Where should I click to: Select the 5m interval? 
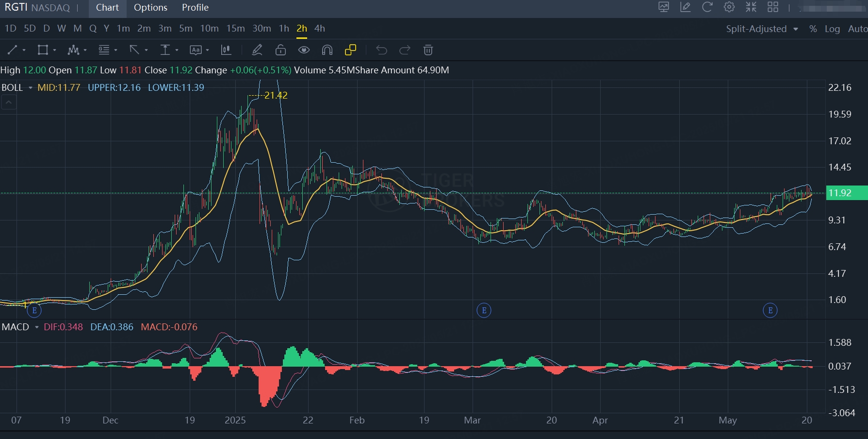click(186, 29)
